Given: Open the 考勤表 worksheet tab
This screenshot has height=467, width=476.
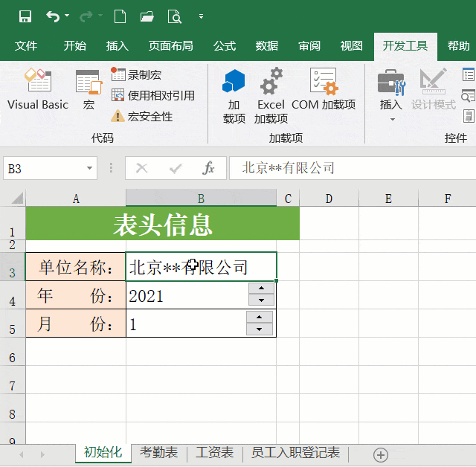Looking at the screenshot, I should click(159, 453).
